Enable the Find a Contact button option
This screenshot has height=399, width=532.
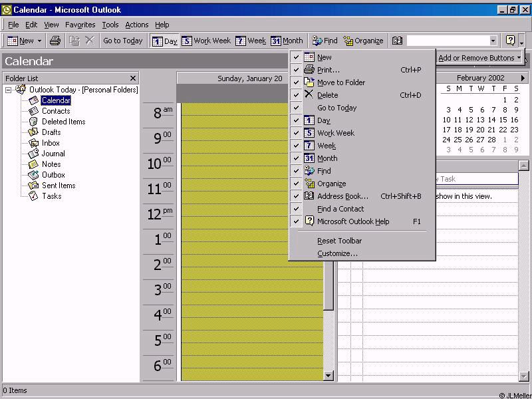pos(340,209)
